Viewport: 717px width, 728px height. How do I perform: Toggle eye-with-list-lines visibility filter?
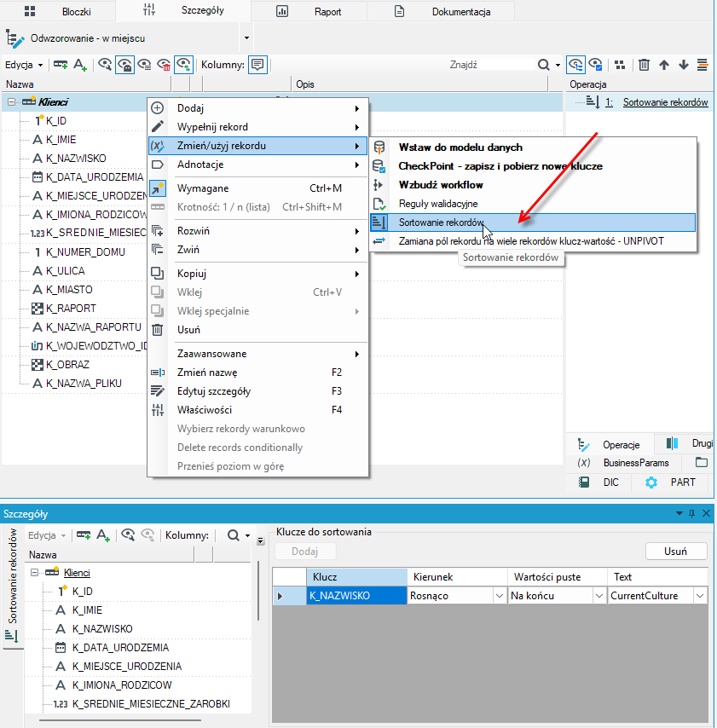tap(144, 65)
